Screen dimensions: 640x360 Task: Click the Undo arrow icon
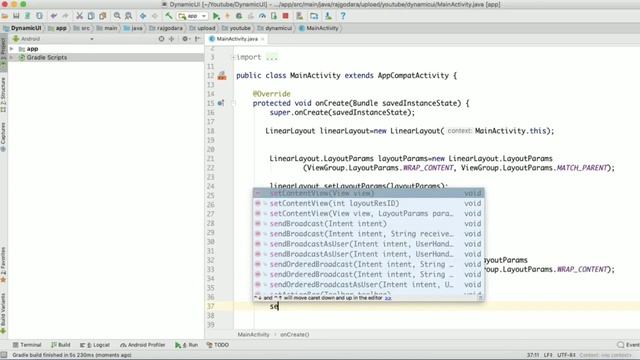pos(53,16)
